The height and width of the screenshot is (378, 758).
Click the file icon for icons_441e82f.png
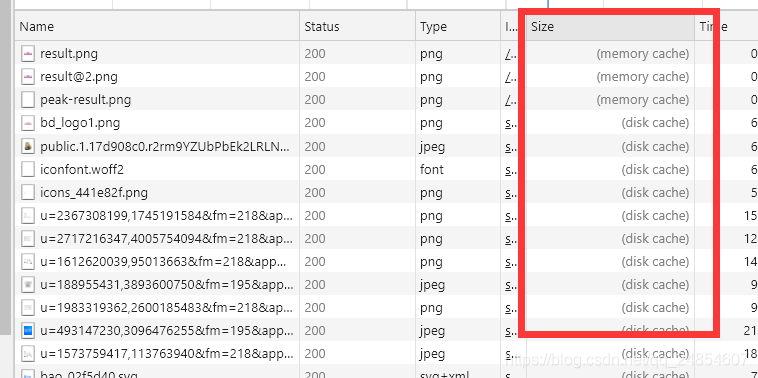28,193
